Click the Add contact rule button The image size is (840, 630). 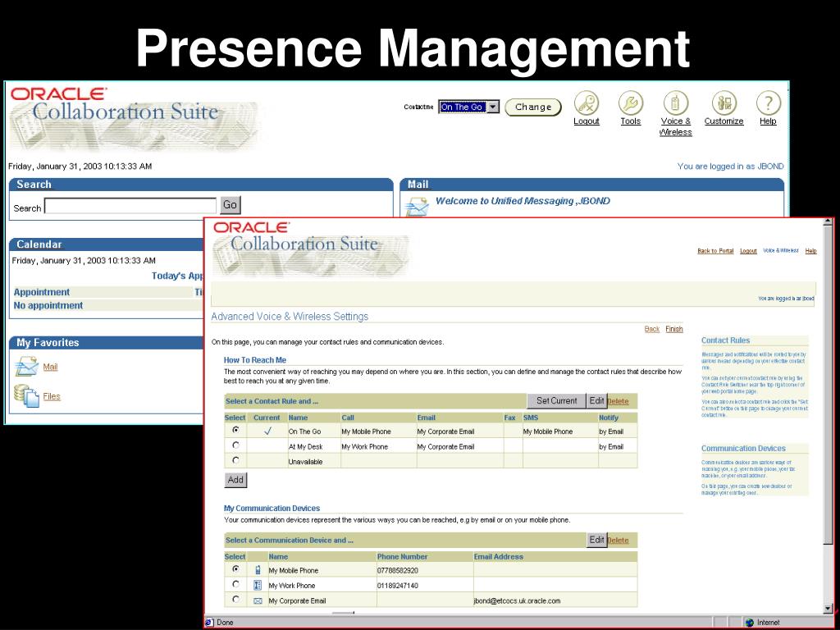click(x=235, y=479)
